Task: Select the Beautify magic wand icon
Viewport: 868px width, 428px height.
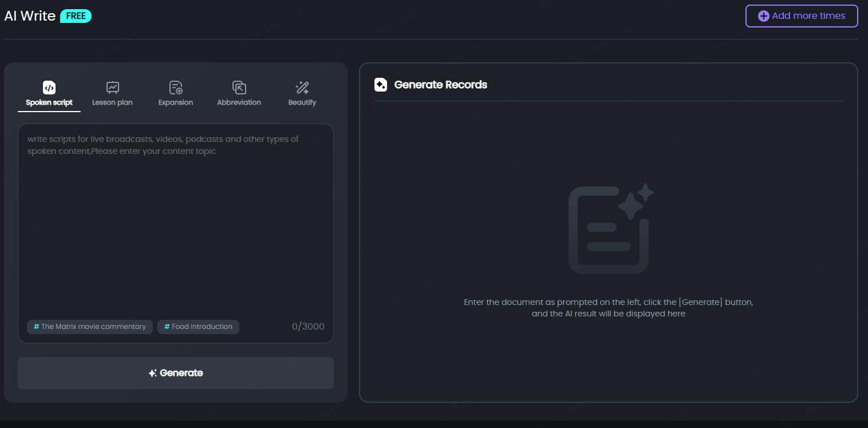Action: click(302, 88)
